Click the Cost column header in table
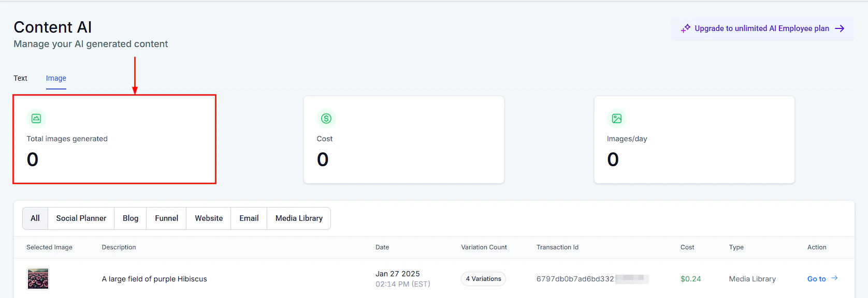The width and height of the screenshot is (868, 298). 687,247
